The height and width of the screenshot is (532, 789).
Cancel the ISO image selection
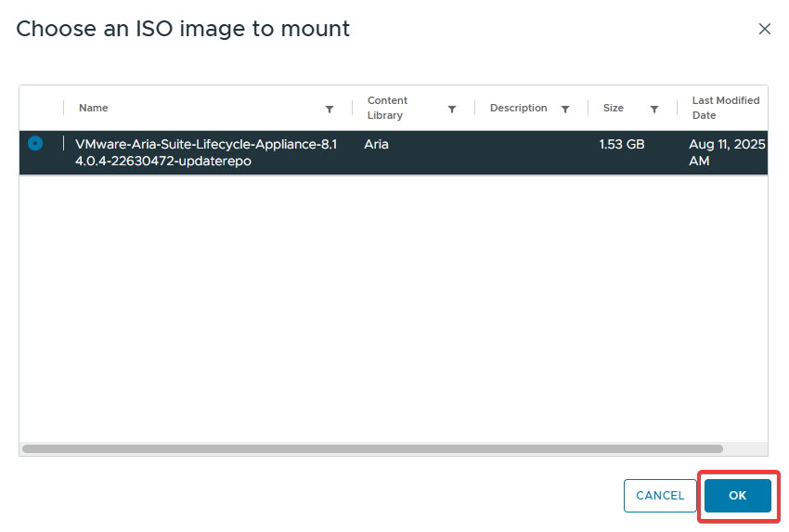tap(660, 496)
